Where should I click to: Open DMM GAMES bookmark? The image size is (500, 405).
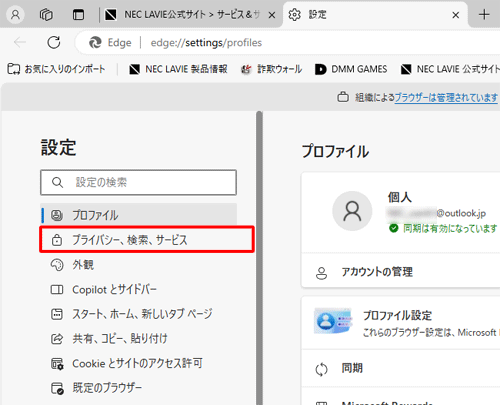pyautogui.click(x=351, y=69)
